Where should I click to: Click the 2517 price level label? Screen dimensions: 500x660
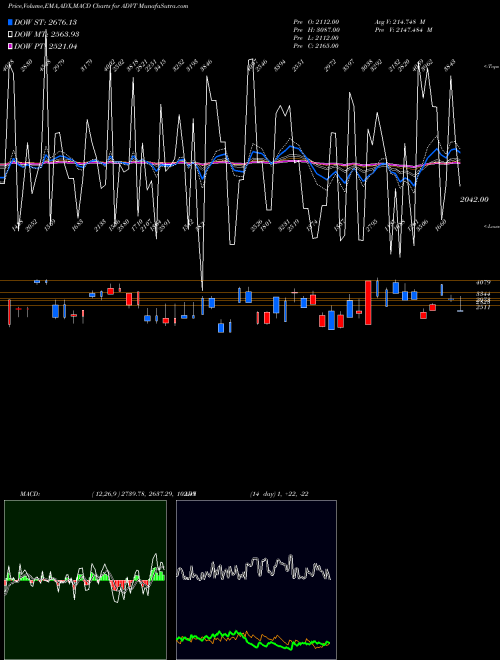click(483, 307)
